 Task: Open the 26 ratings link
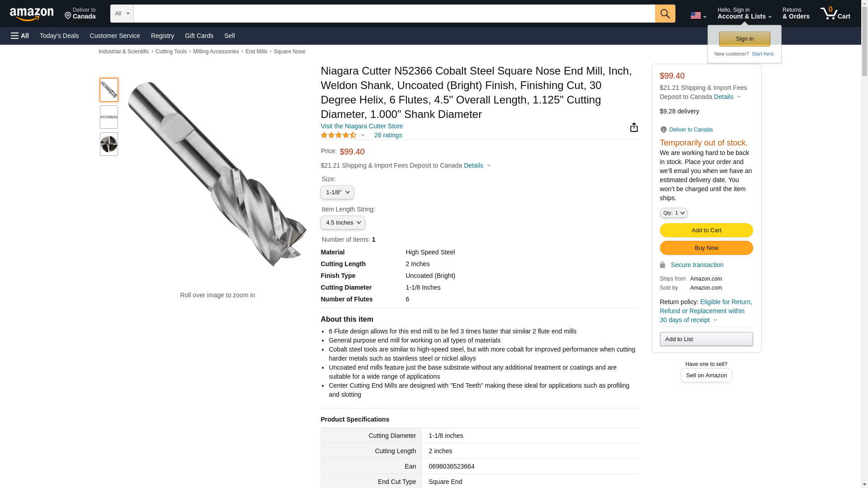pos(388,135)
